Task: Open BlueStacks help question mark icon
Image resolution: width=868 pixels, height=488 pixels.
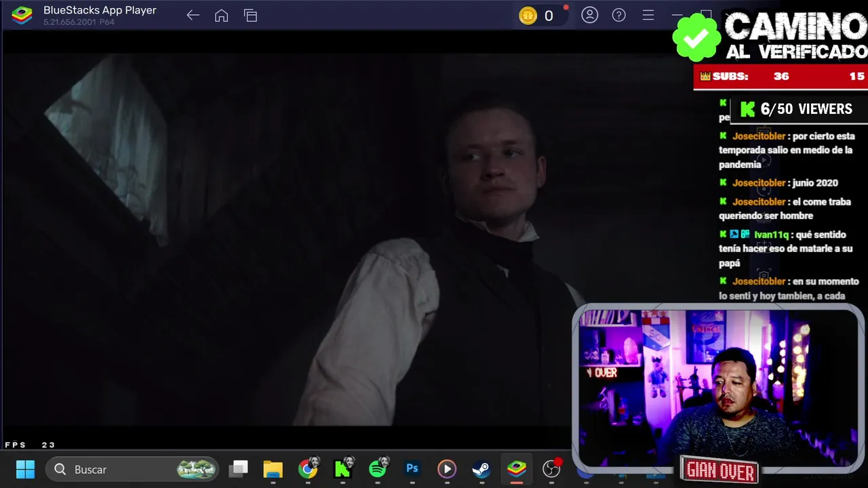Action: pyautogui.click(x=619, y=15)
